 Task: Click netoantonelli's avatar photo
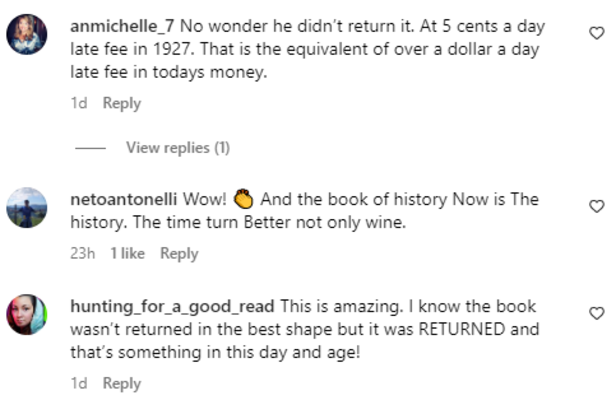tap(26, 211)
